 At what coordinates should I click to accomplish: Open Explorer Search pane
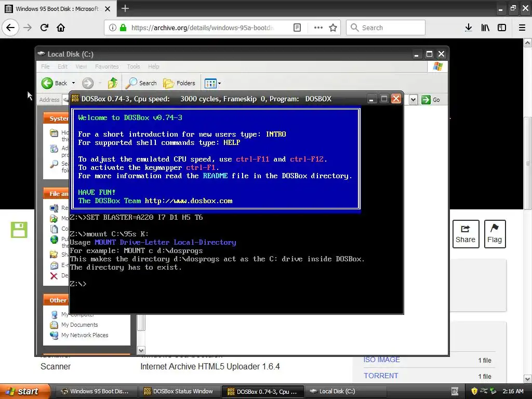[x=141, y=83]
